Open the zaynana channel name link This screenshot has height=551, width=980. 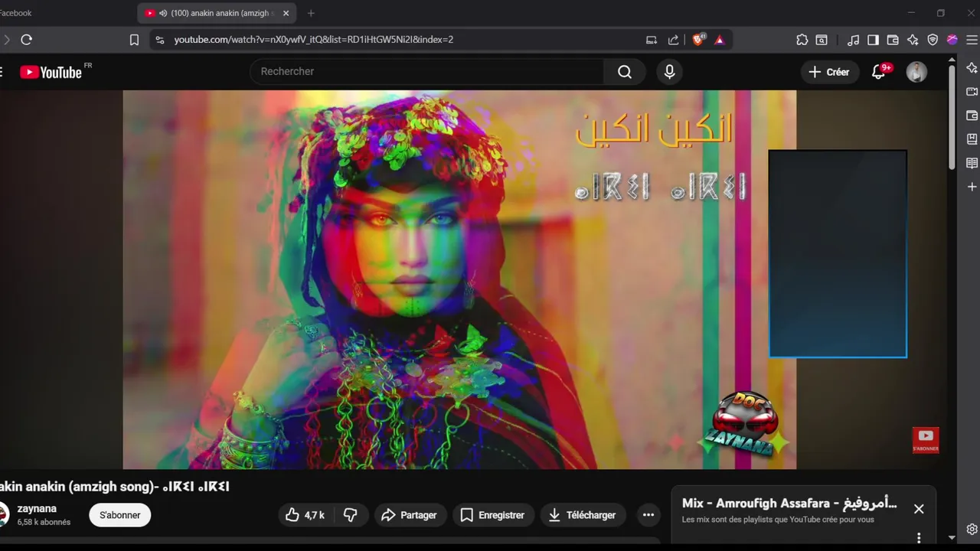(37, 508)
